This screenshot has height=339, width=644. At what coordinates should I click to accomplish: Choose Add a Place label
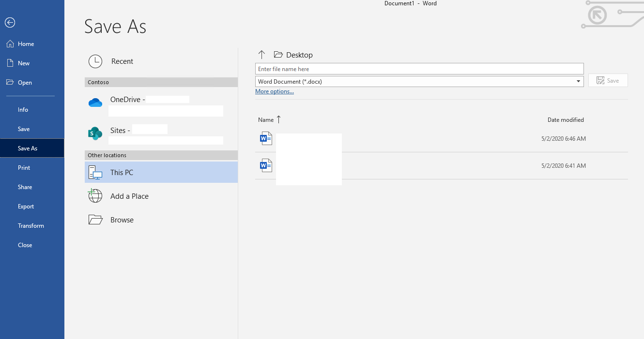[x=129, y=196]
